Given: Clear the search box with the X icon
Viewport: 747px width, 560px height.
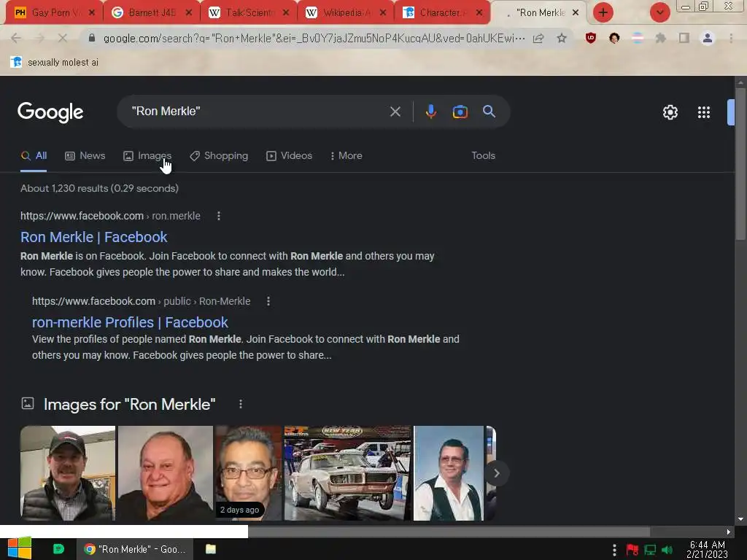Looking at the screenshot, I should pyautogui.click(x=395, y=112).
